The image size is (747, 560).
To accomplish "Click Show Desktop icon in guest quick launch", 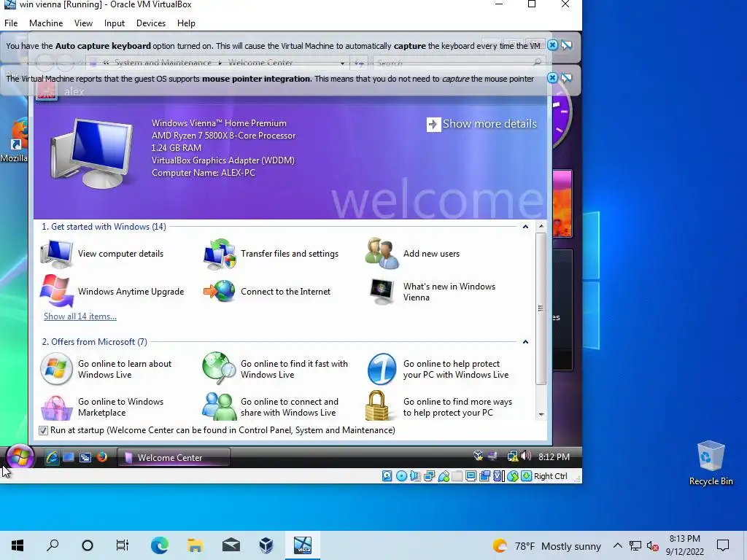I will [x=69, y=458].
